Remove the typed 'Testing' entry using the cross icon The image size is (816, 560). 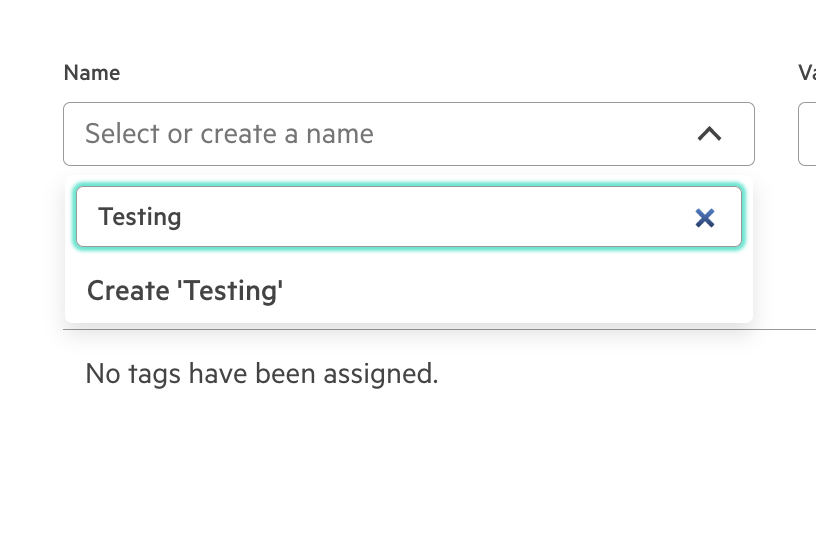point(705,217)
